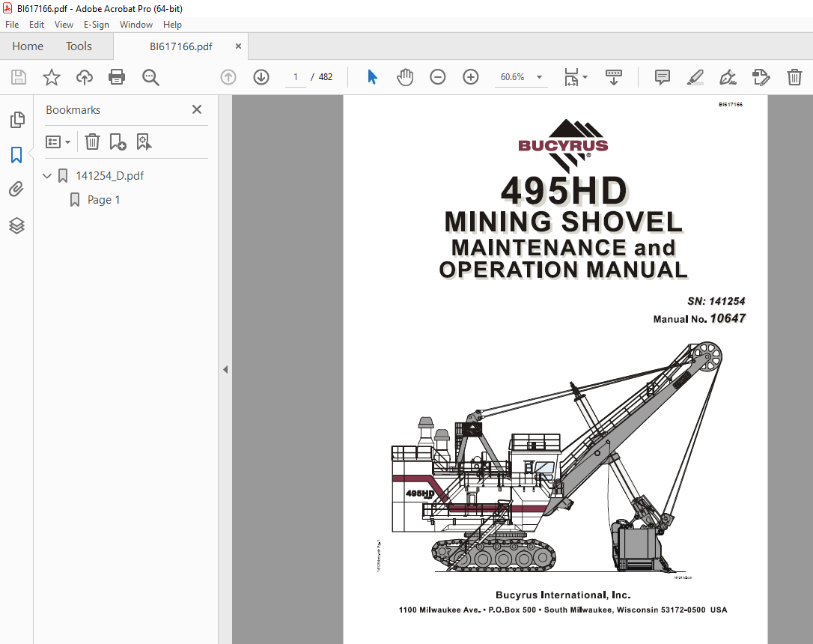Open Find text magnifier tool
Image resolution: width=813 pixels, height=644 pixels.
(x=150, y=77)
